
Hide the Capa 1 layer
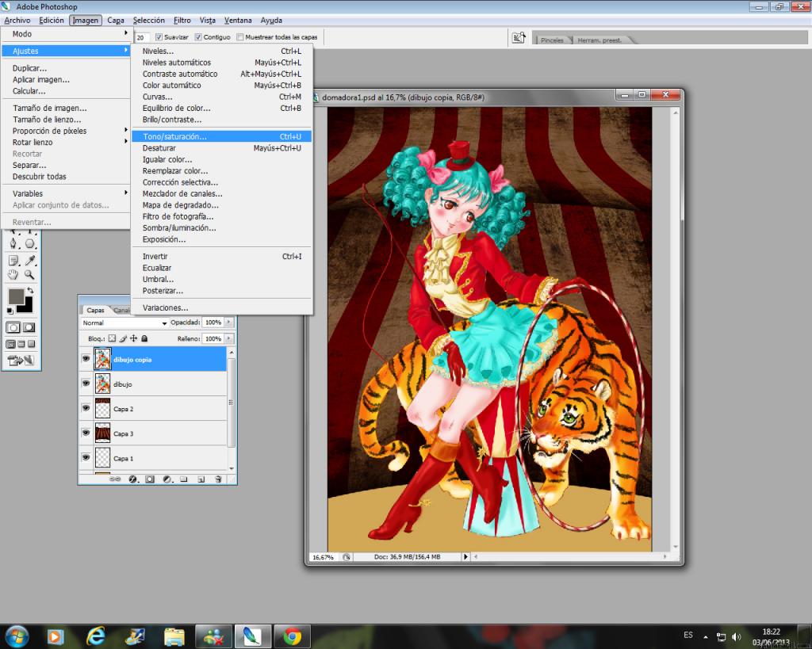[x=86, y=458]
